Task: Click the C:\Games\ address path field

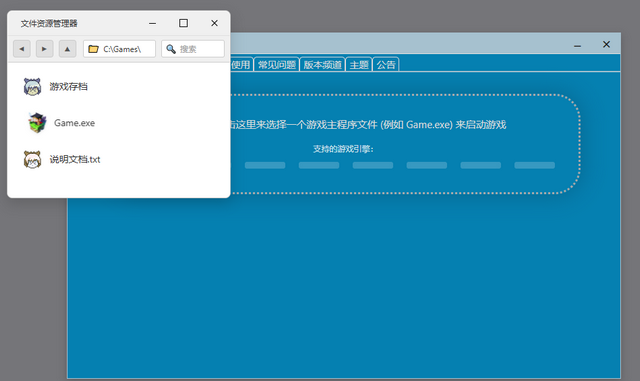Action: [119, 49]
